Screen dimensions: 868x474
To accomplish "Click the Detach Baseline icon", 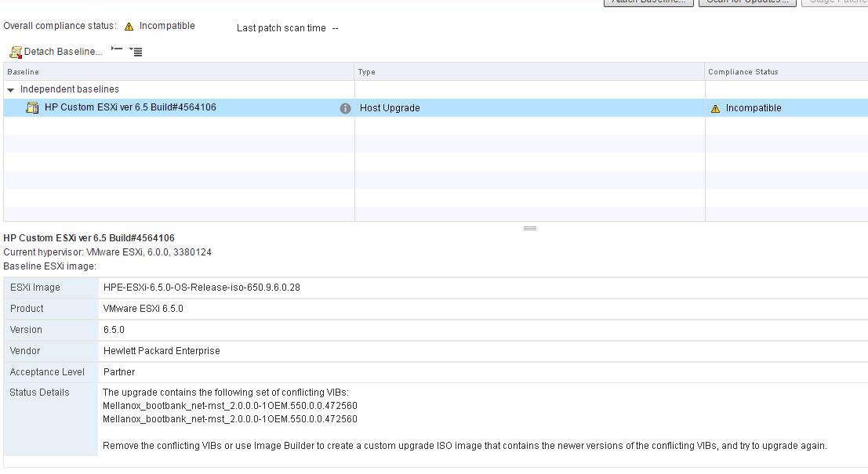I will [x=15, y=52].
